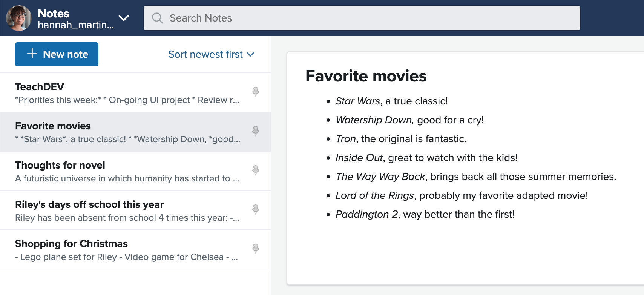
Task: Open the Shopping for Christmas note
Action: 135,249
